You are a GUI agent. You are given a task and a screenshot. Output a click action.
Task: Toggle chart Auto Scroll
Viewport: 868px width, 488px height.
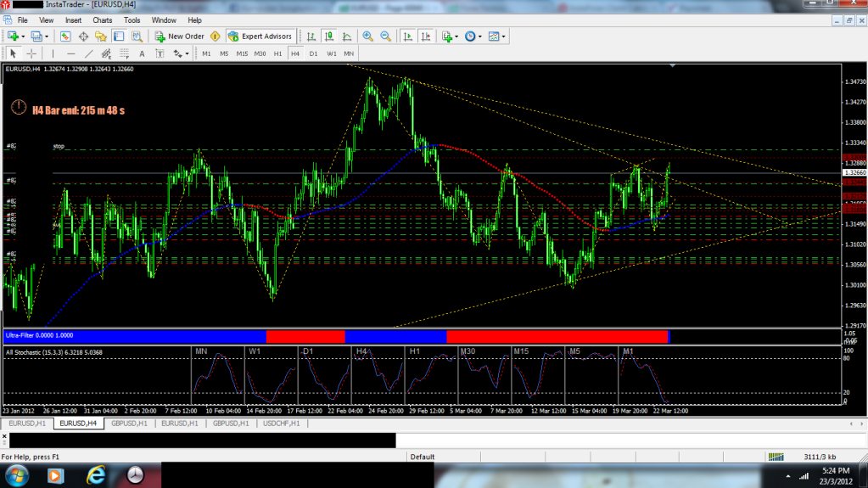[x=408, y=36]
